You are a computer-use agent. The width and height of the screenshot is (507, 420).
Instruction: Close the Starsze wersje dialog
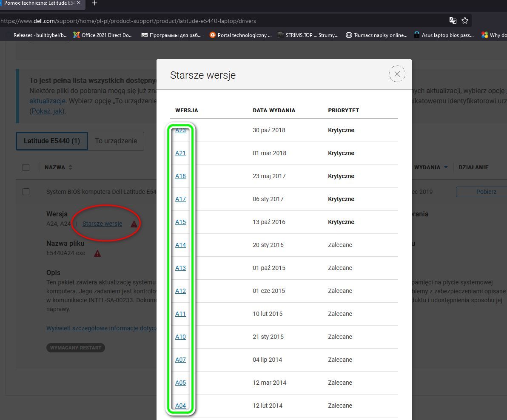[x=397, y=74]
